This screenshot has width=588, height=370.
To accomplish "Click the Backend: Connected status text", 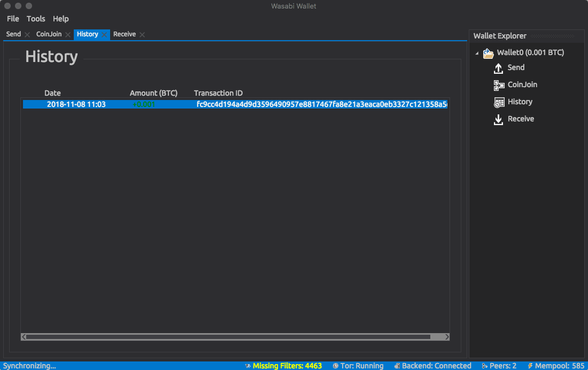I will click(437, 366).
